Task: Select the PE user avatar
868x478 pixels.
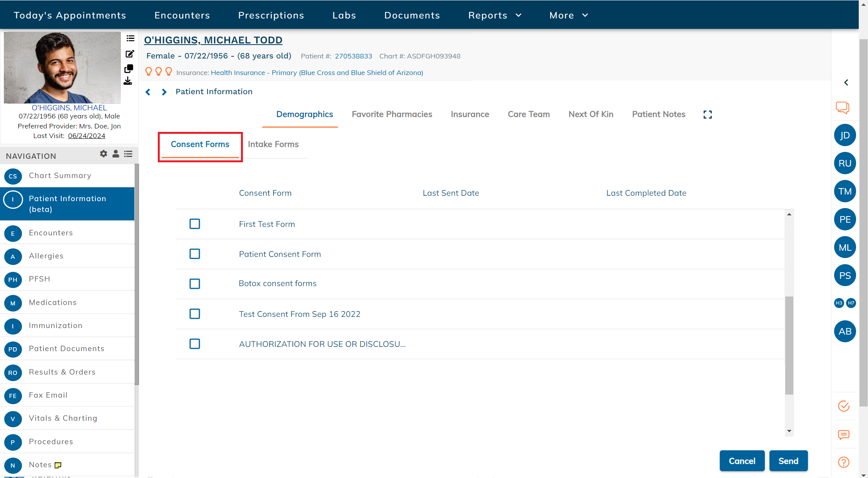Action: pyautogui.click(x=845, y=220)
